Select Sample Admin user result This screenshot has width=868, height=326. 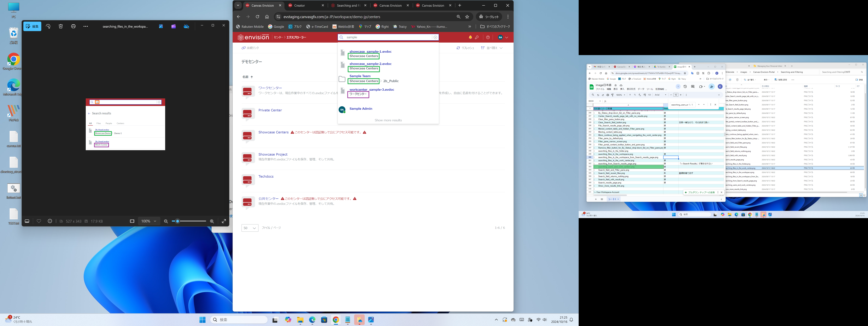click(x=361, y=109)
